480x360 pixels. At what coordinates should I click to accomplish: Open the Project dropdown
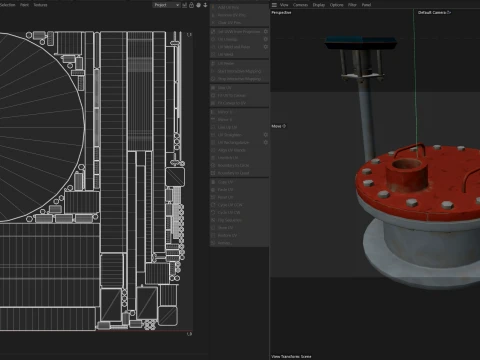pos(166,5)
